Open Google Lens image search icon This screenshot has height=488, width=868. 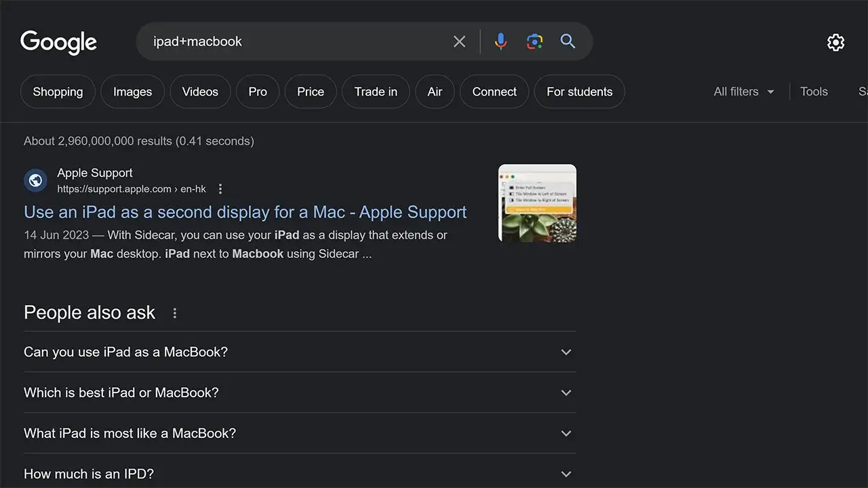point(534,41)
